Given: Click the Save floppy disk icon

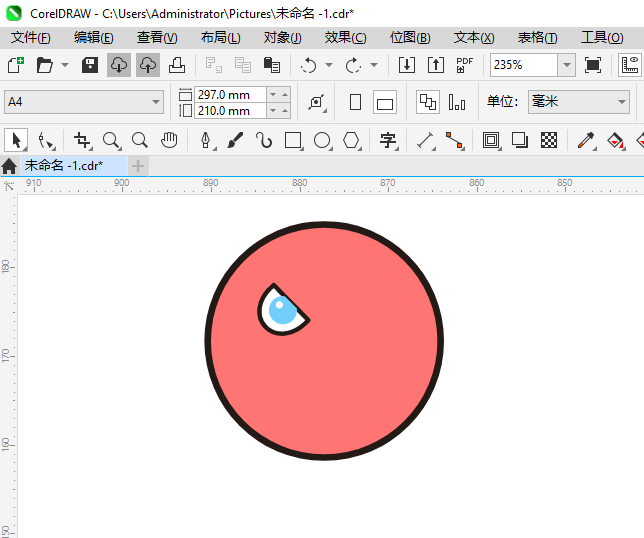Looking at the screenshot, I should [90, 65].
